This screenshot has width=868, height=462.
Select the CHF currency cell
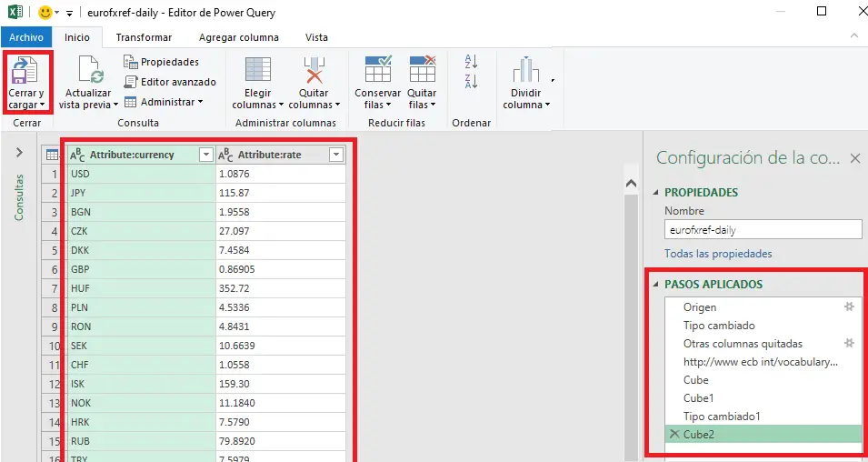141,365
